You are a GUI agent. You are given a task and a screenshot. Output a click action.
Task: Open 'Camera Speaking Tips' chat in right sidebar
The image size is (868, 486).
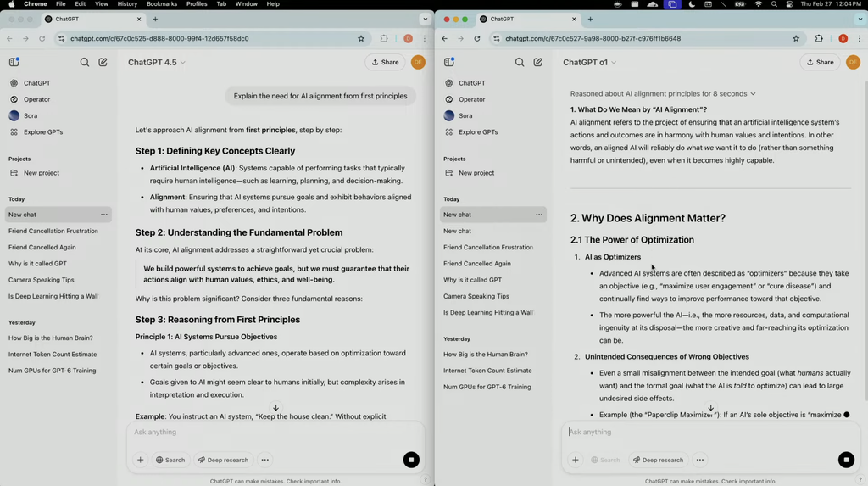pyautogui.click(x=476, y=297)
